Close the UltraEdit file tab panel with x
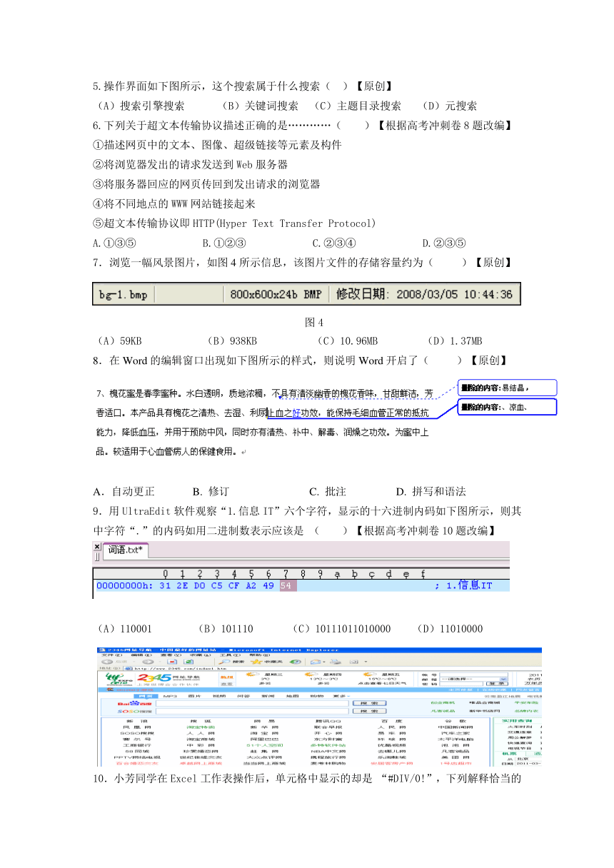614x868 pixels. pyautogui.click(x=97, y=547)
